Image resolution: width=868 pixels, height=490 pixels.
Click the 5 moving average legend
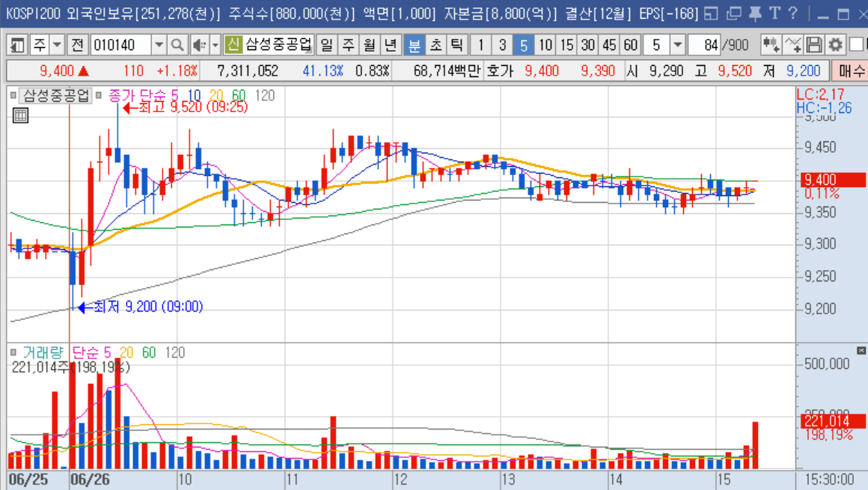tap(175, 95)
